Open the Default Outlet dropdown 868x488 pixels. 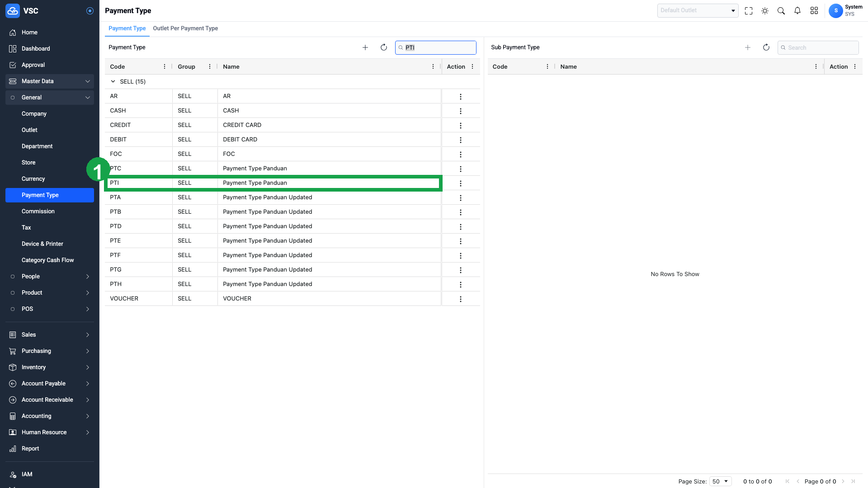pos(698,10)
